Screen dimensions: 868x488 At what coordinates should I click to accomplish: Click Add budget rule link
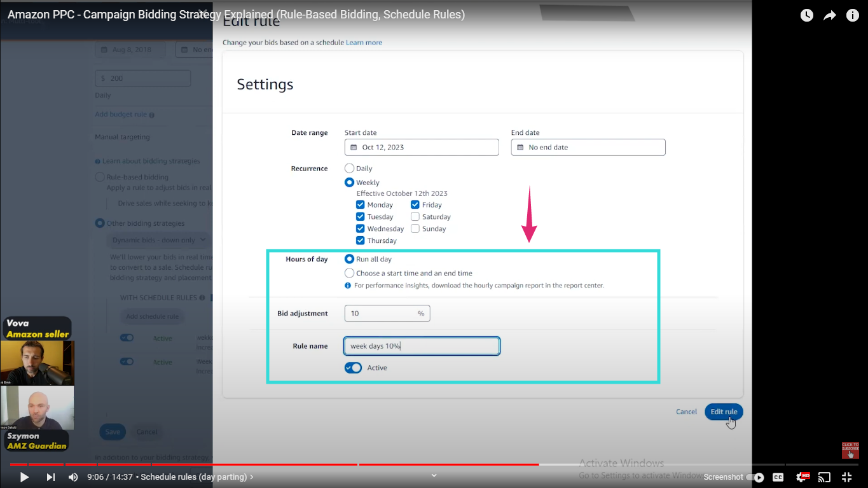click(x=121, y=115)
